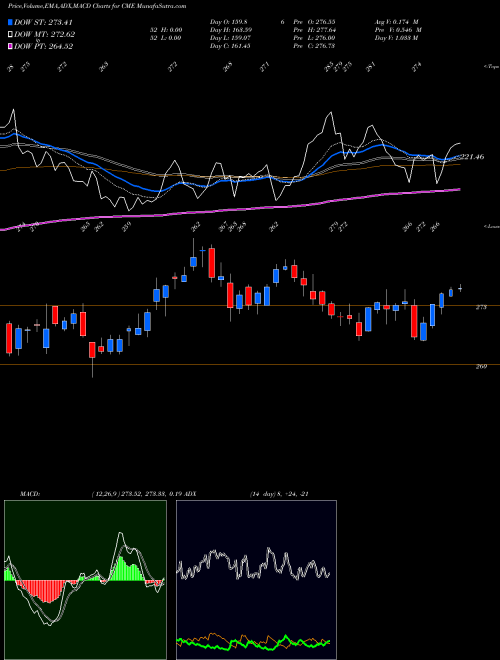
Task: Click the '52 L: 0.00' value
Action: 167,38
